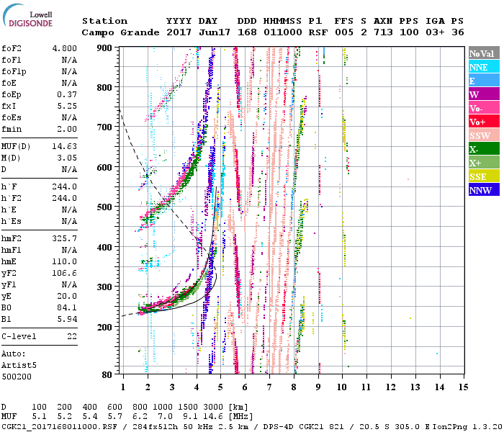The height and width of the screenshot is (432, 504).
Task: Select the Vo- pink legend swatch
Action: point(484,108)
